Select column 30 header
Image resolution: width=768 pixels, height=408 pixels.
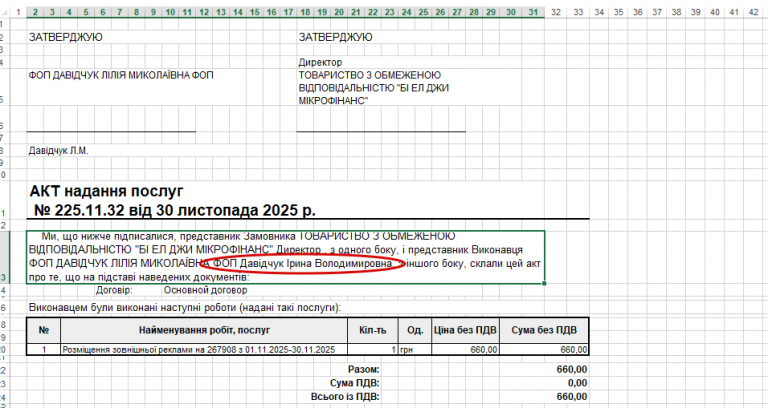point(511,12)
